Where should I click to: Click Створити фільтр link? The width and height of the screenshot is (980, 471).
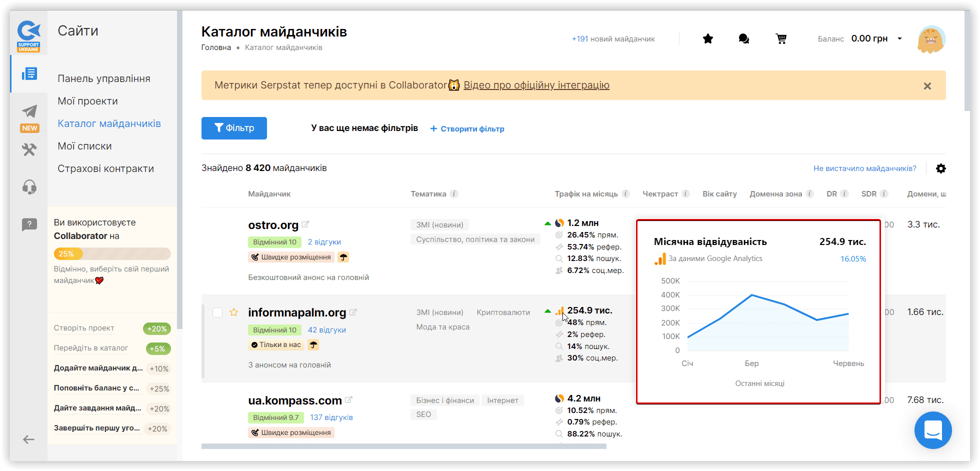click(x=467, y=129)
